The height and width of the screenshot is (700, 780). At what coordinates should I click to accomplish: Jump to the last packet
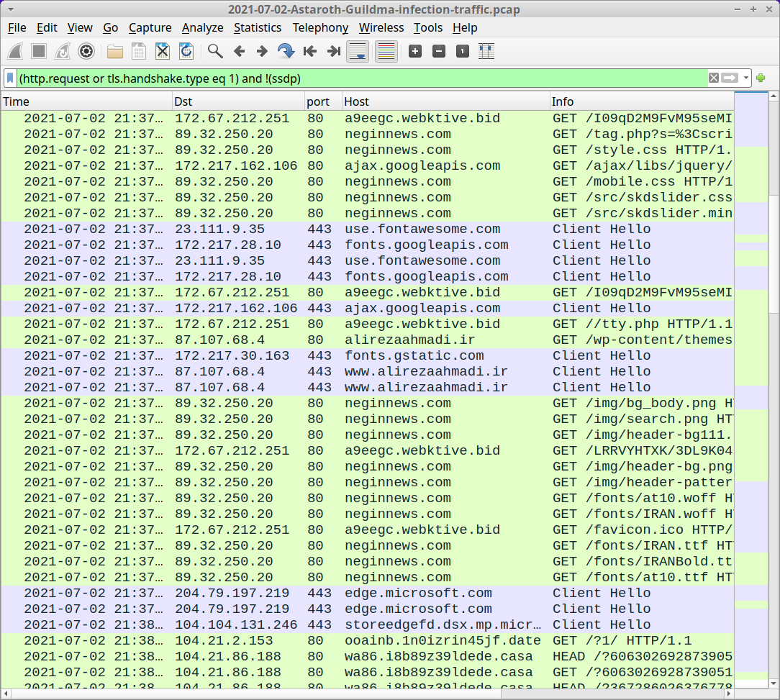(334, 51)
